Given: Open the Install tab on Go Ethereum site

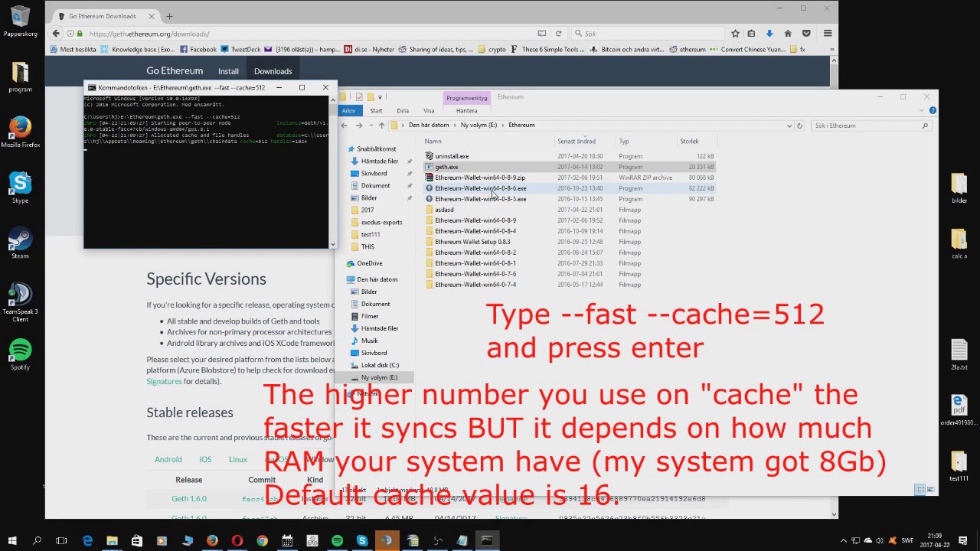Looking at the screenshot, I should point(228,71).
